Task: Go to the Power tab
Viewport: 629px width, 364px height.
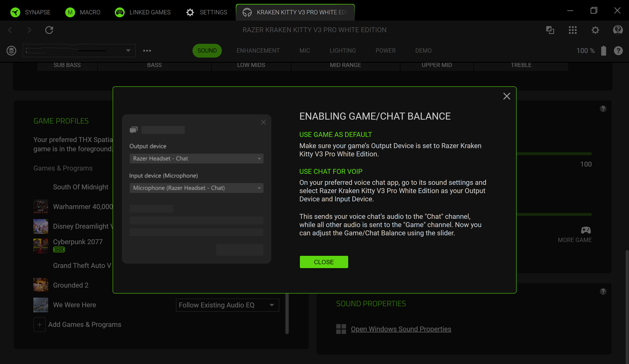Action: pos(386,50)
